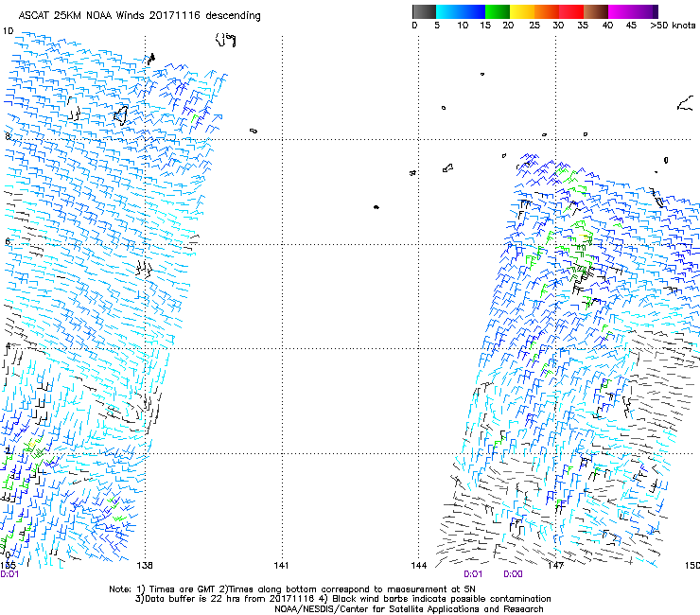
Task: Click the ASCAT 25KM NOAA Winds title
Action: 139,16
